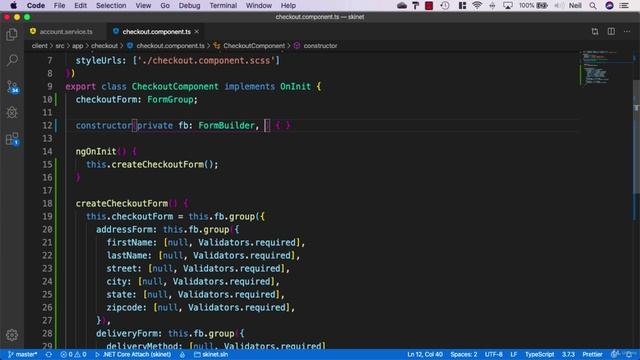
Task: Start .NET Core Attach (skinet) debug configuration
Action: [x=133, y=354]
